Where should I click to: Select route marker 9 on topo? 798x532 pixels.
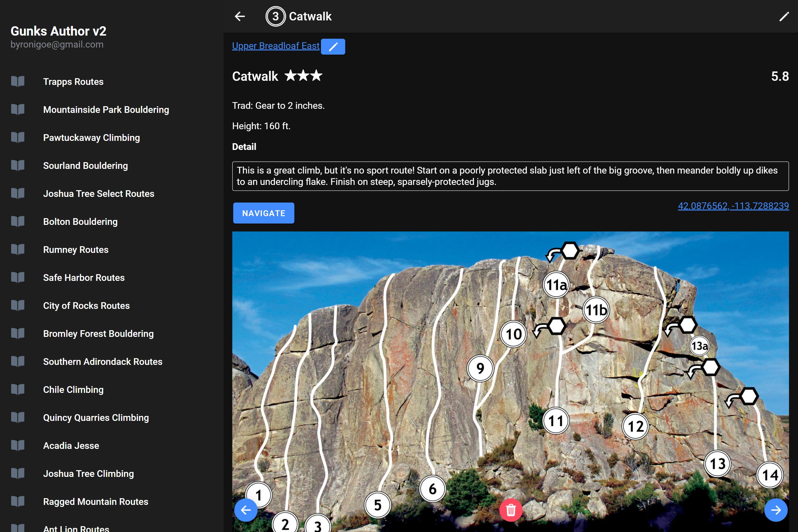coord(480,368)
